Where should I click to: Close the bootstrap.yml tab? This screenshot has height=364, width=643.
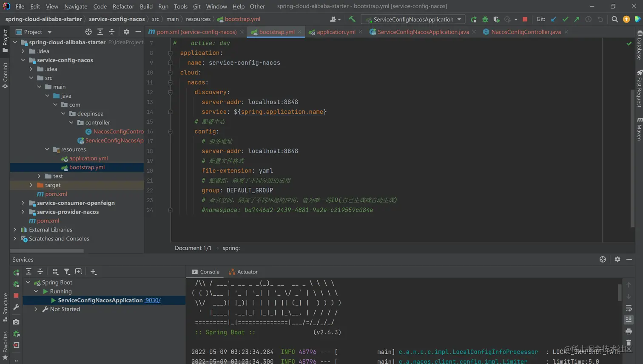coord(299,32)
